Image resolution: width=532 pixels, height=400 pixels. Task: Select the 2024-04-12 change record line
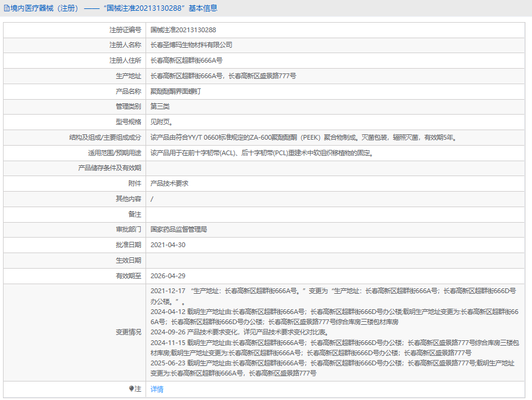(335, 317)
